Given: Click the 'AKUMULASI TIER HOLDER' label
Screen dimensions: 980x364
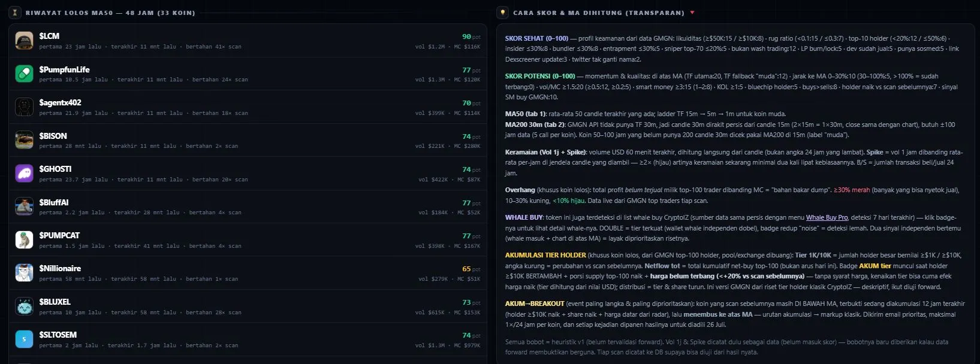Looking at the screenshot, I should pos(545,255).
